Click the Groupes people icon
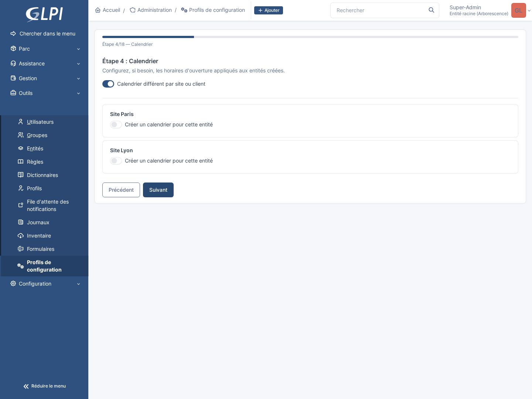The image size is (532, 399). coord(21,135)
